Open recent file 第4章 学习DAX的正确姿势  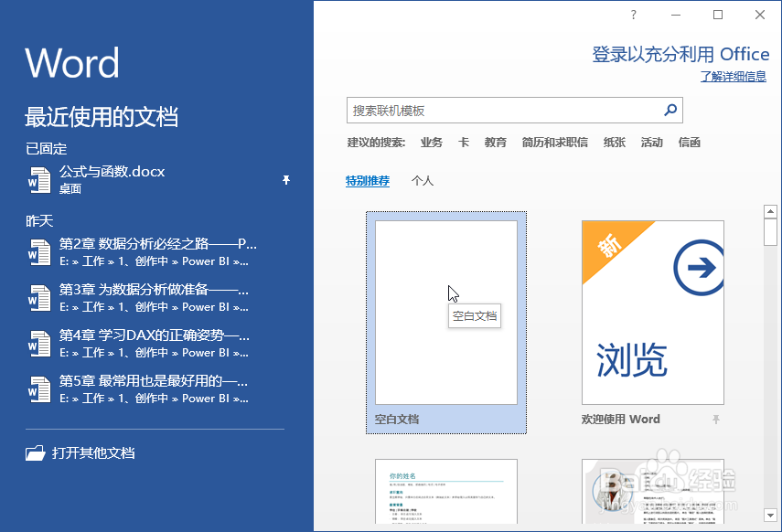point(157,344)
